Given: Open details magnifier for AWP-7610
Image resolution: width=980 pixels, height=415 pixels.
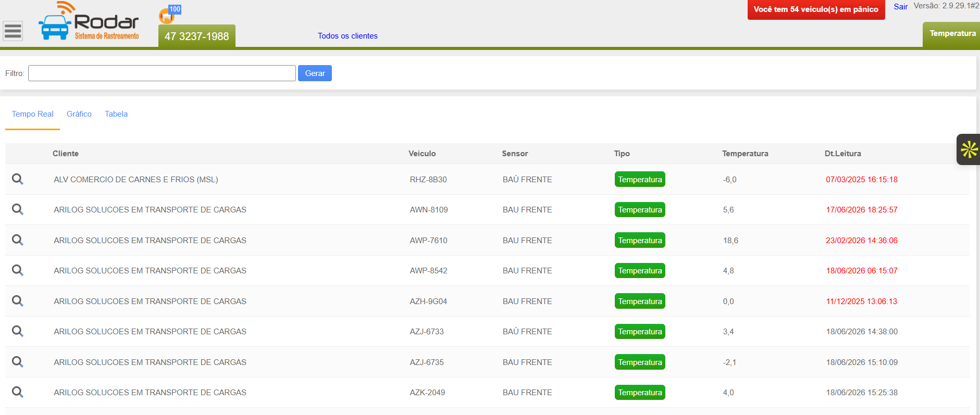Looking at the screenshot, I should 18,240.
